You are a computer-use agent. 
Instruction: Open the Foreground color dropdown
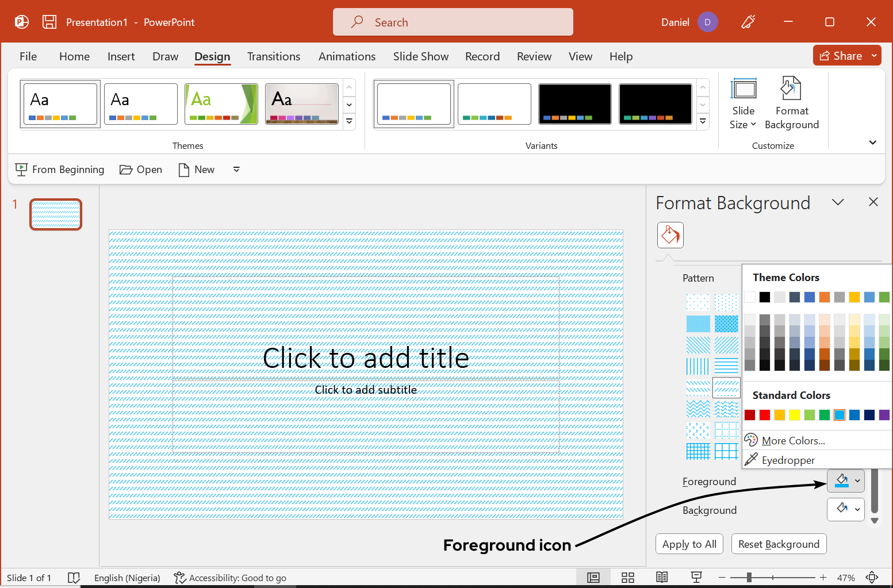pyautogui.click(x=856, y=481)
